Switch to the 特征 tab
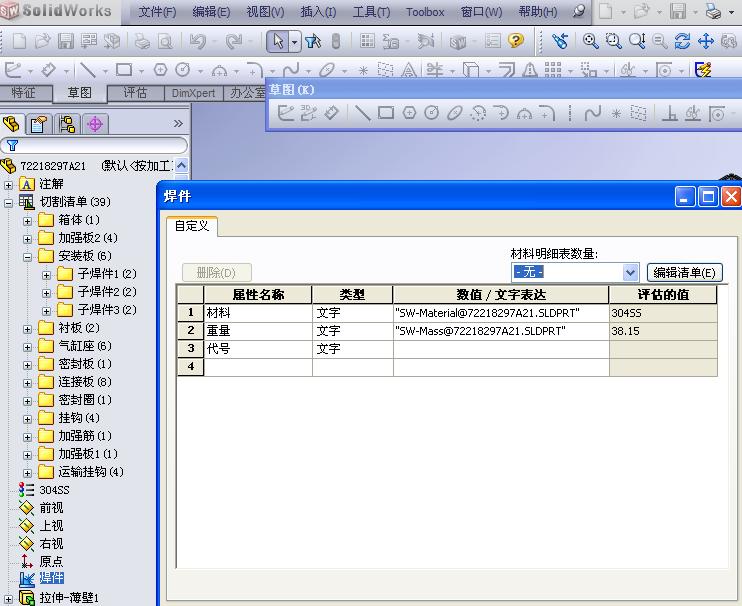The image size is (742, 606). 24,92
